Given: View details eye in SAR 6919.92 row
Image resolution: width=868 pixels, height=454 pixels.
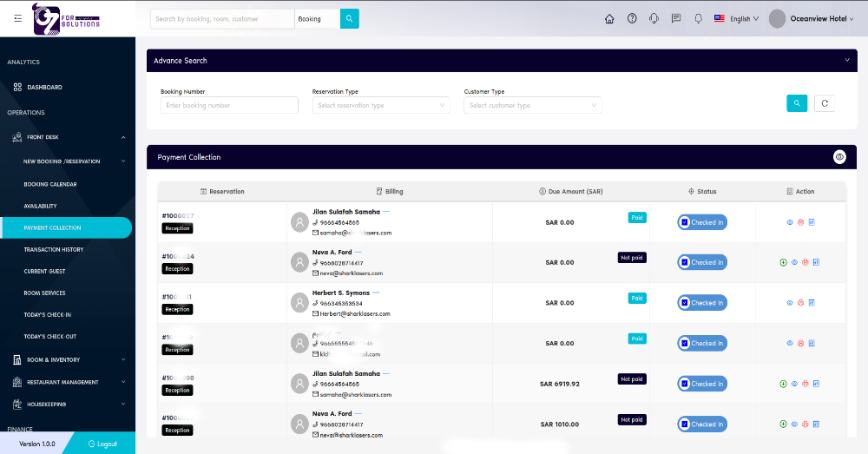Looking at the screenshot, I should (x=794, y=384).
